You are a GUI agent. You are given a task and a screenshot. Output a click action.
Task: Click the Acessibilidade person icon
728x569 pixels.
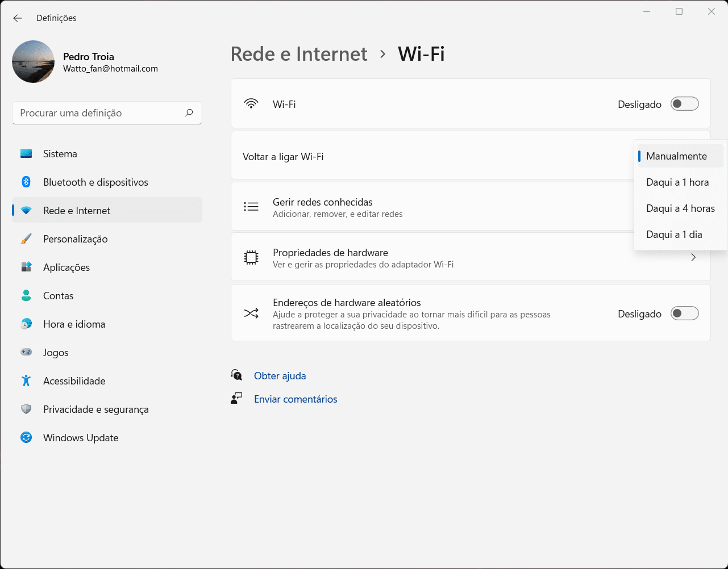point(26,380)
